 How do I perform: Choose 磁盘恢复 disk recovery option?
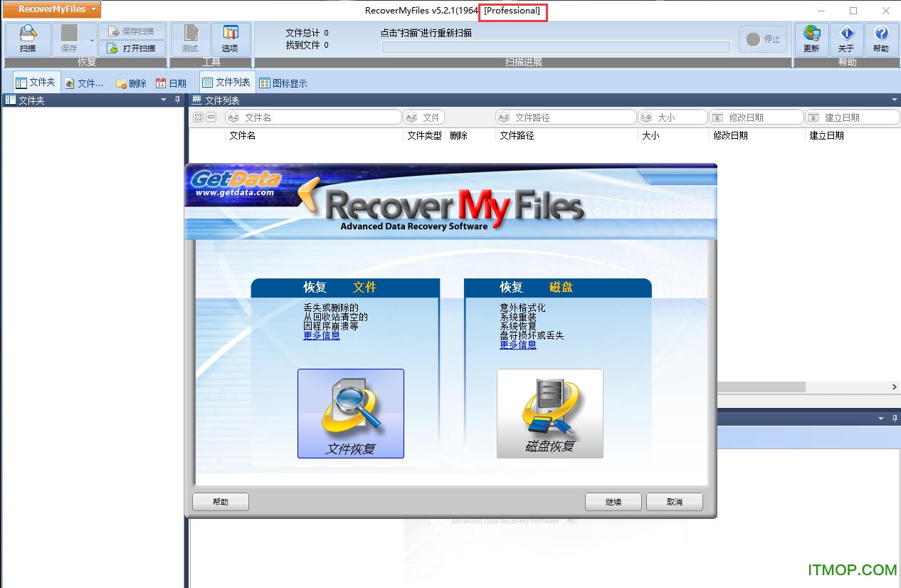(549, 413)
